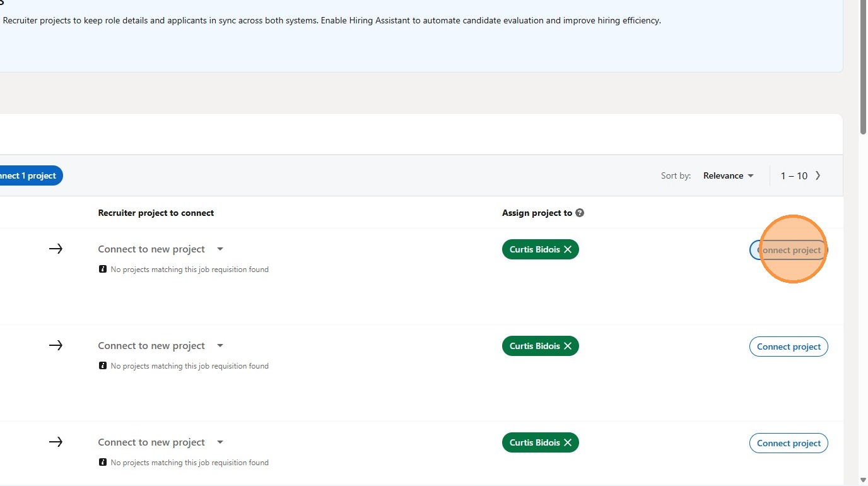Click the Curtis Bidois tag in first row
This screenshot has width=868, height=486.
[x=534, y=249]
